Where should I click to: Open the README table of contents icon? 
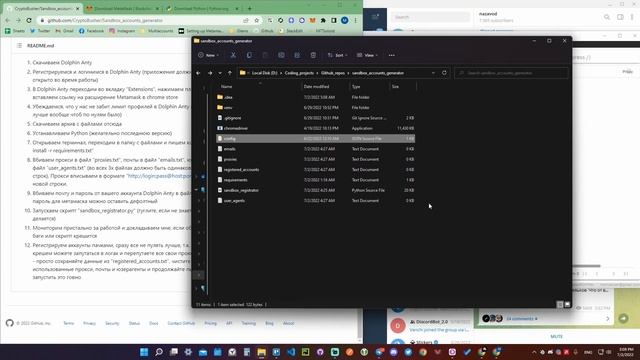click(19, 46)
